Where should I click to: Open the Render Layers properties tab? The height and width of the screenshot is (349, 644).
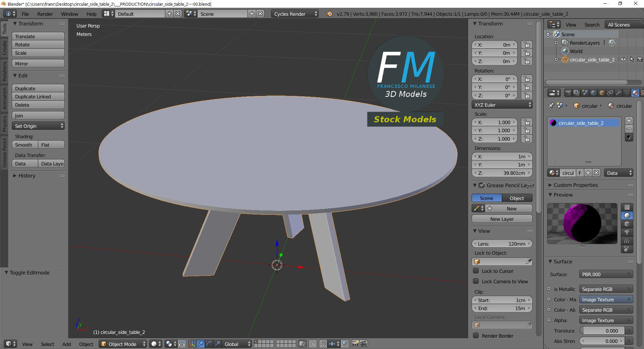[577, 93]
